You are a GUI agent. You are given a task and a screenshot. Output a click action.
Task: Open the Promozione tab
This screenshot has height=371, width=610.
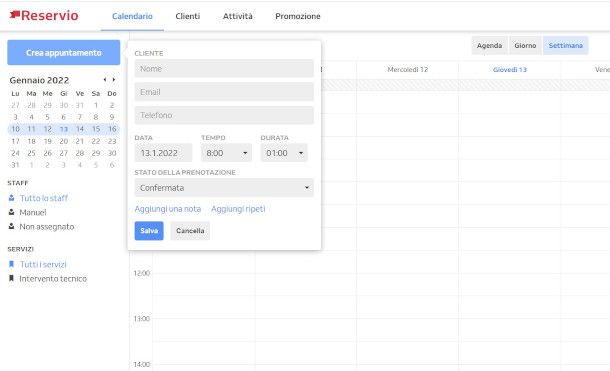point(298,16)
